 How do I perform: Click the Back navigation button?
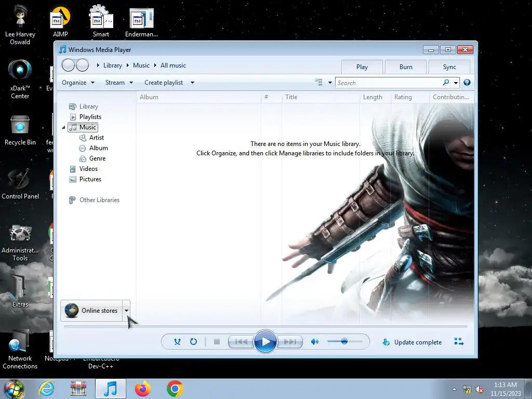click(68, 65)
